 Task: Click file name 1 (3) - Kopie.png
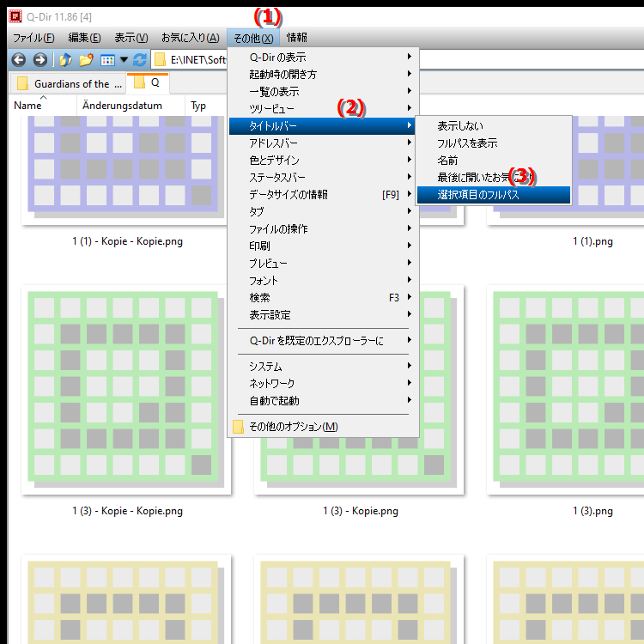coord(360,511)
